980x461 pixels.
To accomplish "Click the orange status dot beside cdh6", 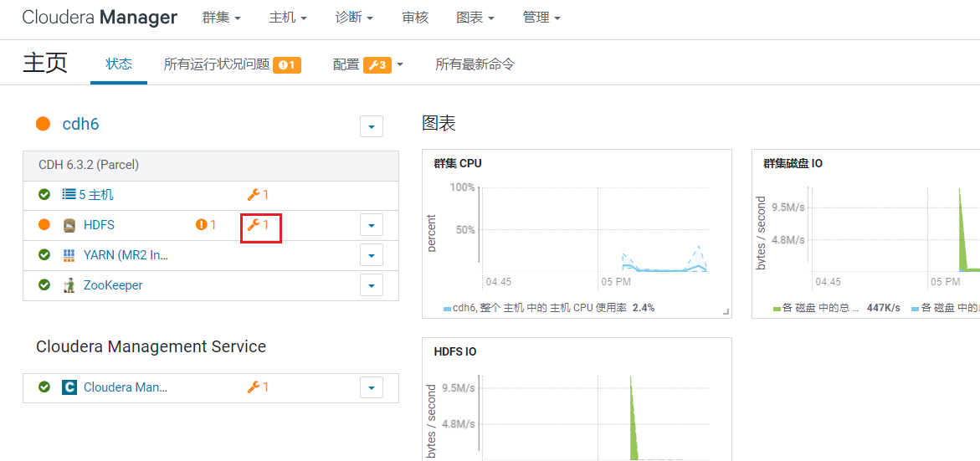I will [x=44, y=125].
